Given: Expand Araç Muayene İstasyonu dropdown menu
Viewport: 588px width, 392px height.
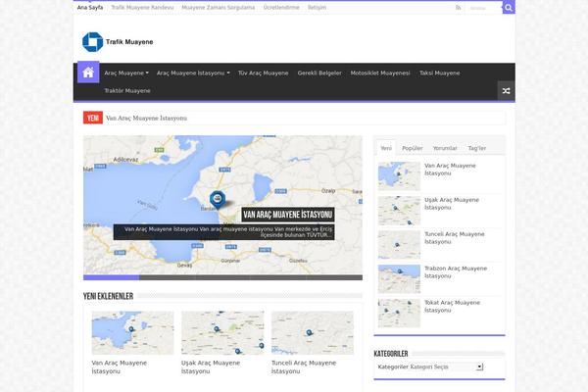Looking at the screenshot, I should 193,73.
